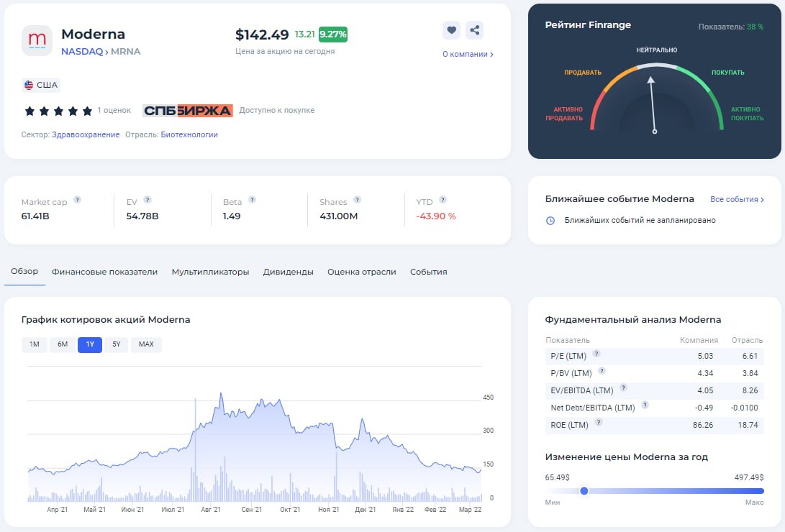Open the Биотехнологии industry link
Screen dimensions: 785x532
189,135
